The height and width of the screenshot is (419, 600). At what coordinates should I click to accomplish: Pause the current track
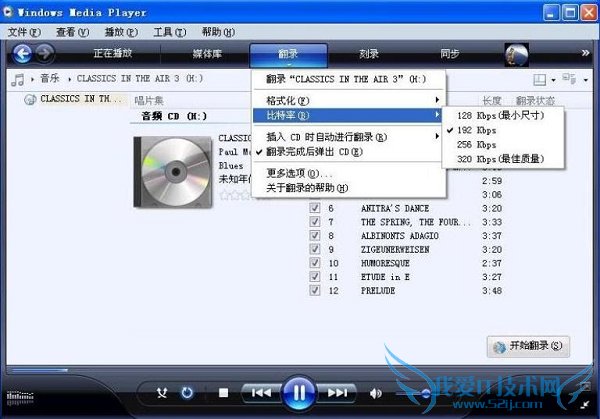pyautogui.click(x=299, y=393)
